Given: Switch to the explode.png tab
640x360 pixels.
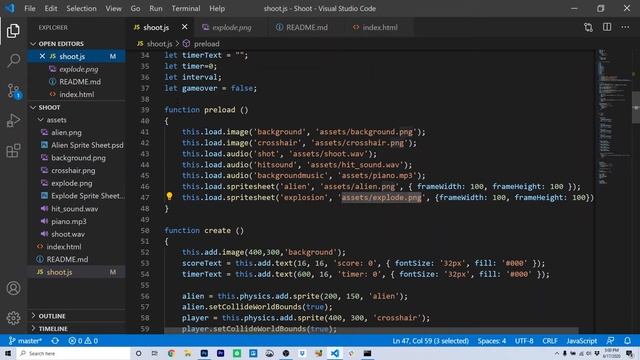Looking at the screenshot, I should pyautogui.click(x=231, y=27).
